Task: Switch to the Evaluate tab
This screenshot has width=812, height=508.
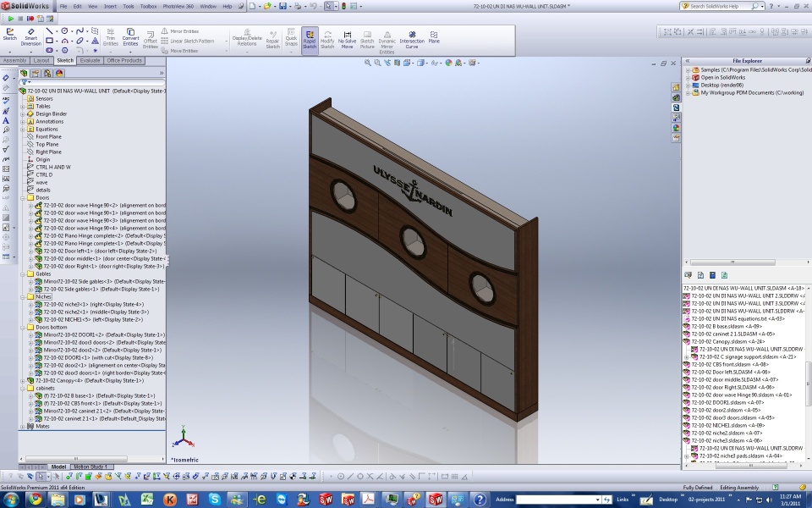Action: (90, 61)
